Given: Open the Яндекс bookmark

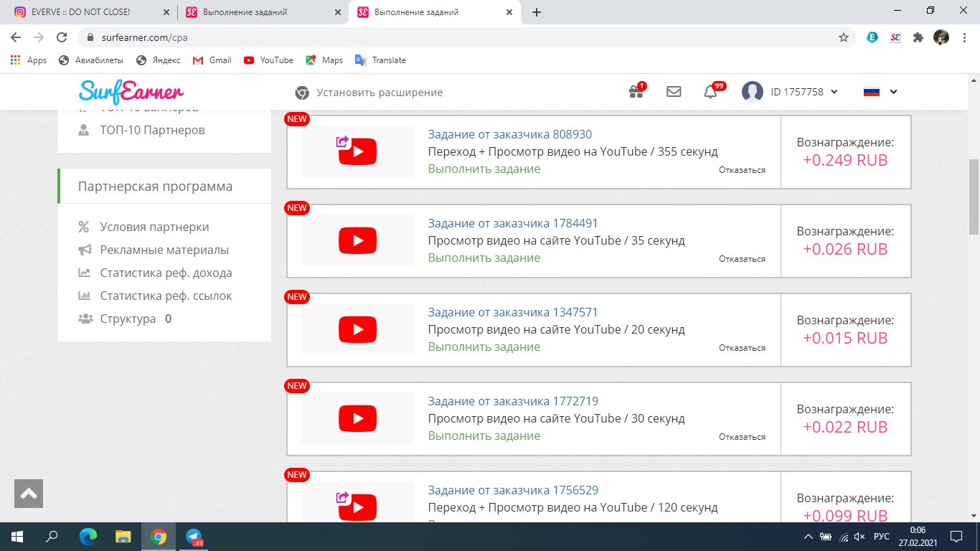Looking at the screenshot, I should point(158,60).
